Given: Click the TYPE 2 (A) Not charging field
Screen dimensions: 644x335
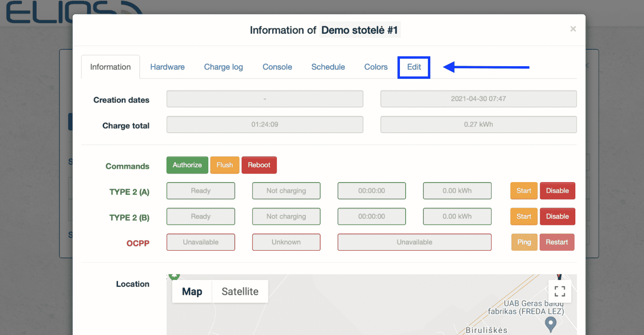Looking at the screenshot, I should tap(286, 191).
